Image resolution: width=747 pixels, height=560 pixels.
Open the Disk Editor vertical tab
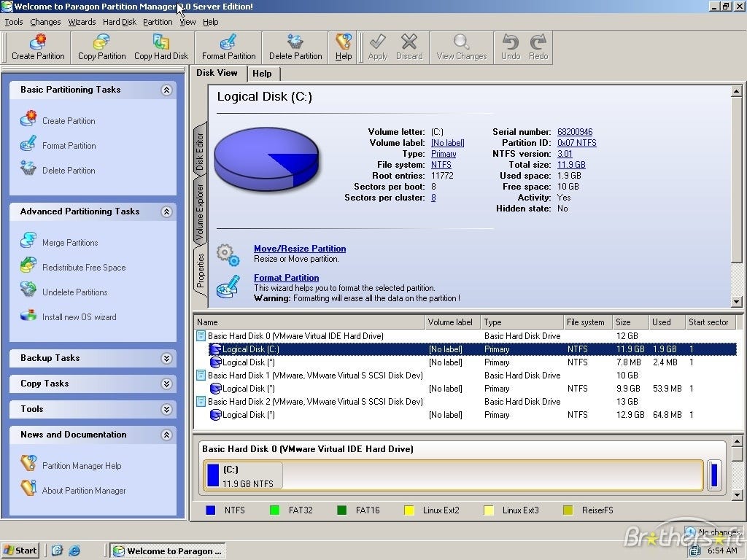click(x=200, y=152)
